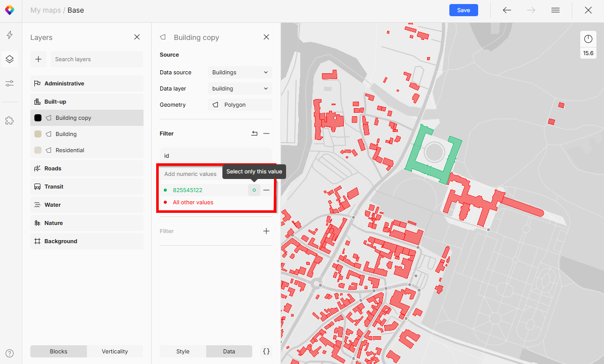Open the Data source Buildings dropdown
This screenshot has width=604, height=364.
tap(240, 72)
